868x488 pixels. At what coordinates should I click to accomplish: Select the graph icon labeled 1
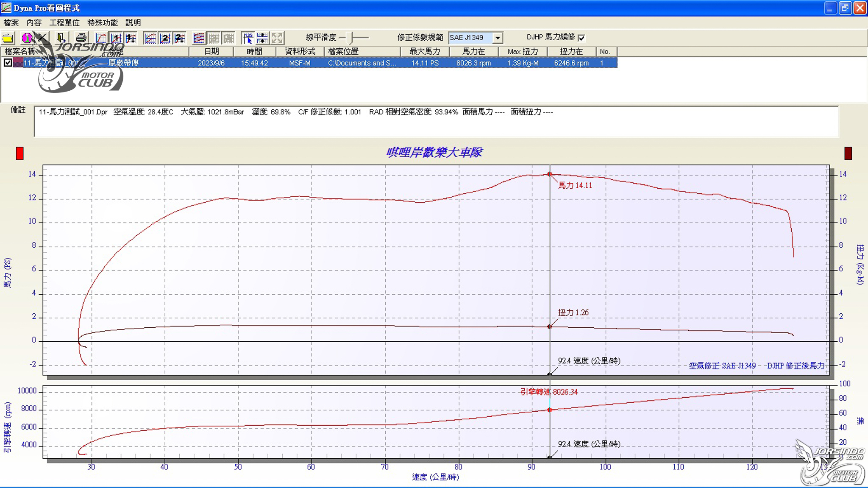[116, 38]
